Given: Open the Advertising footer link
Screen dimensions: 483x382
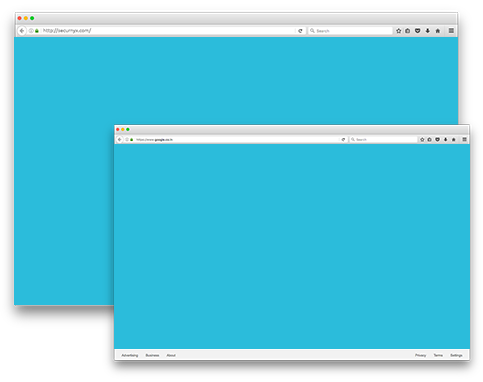Looking at the screenshot, I should 130,355.
